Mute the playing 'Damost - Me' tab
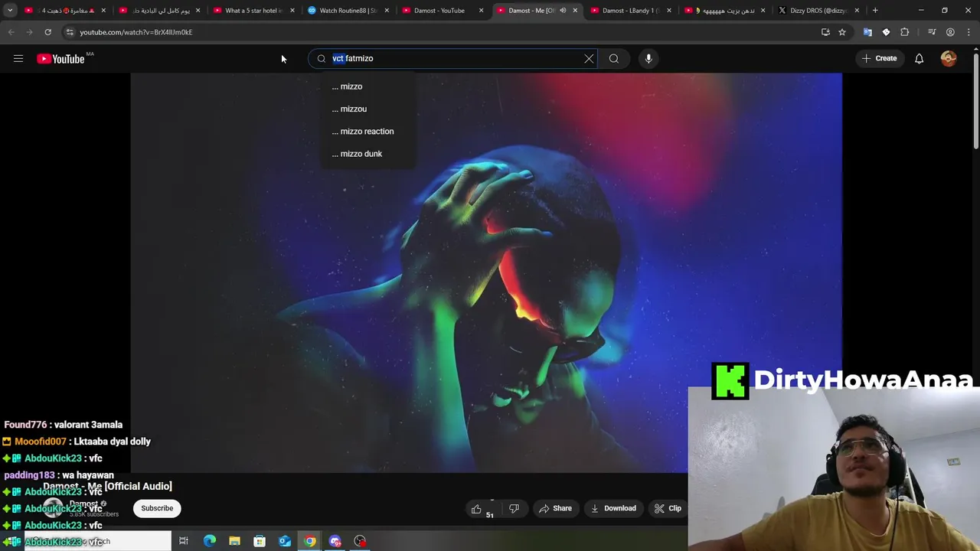Image resolution: width=980 pixels, height=551 pixels. click(x=563, y=11)
